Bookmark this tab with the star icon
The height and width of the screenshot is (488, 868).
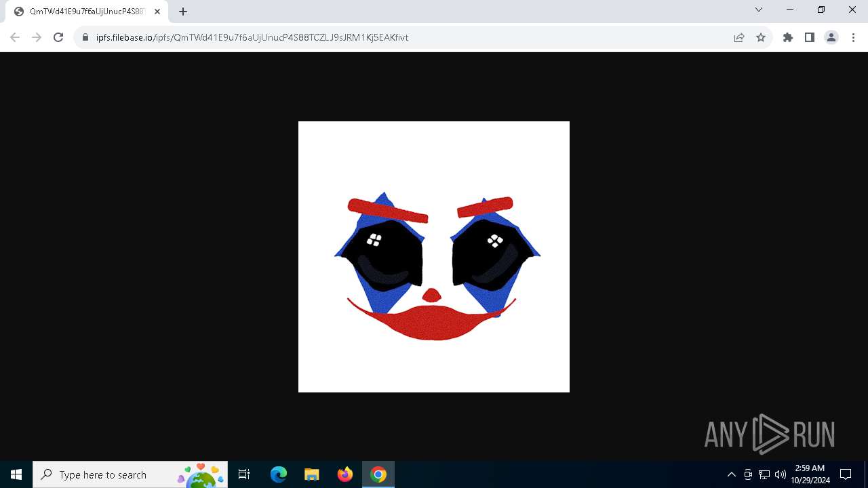point(761,37)
